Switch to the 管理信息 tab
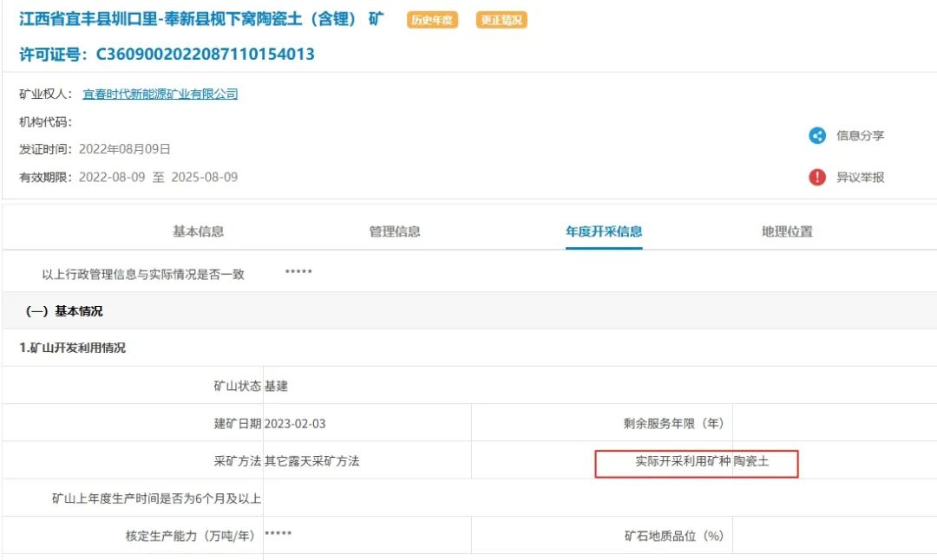The height and width of the screenshot is (560, 937). [x=395, y=231]
